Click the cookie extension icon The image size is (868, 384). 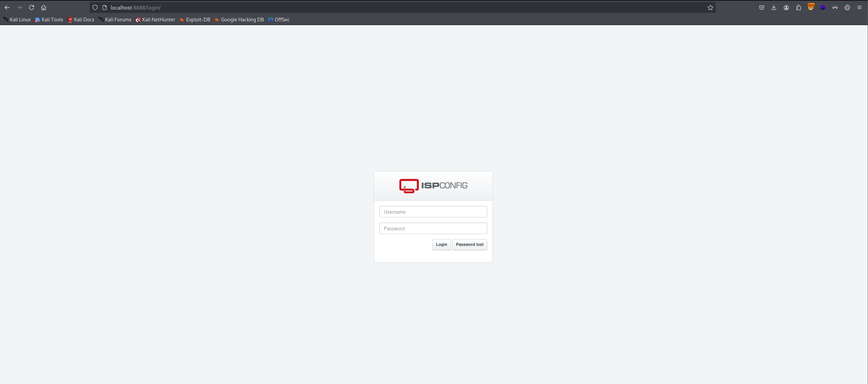847,7
